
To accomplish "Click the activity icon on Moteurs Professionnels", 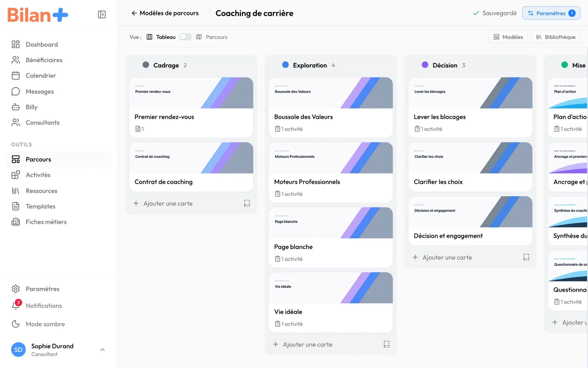I will pos(277,194).
